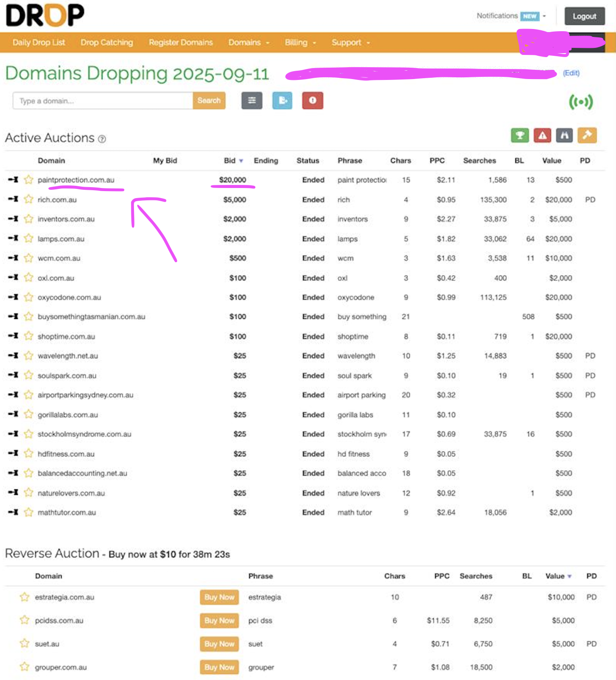Toggle favorite star for lamps.com.au
The image size is (616, 680).
tap(29, 239)
